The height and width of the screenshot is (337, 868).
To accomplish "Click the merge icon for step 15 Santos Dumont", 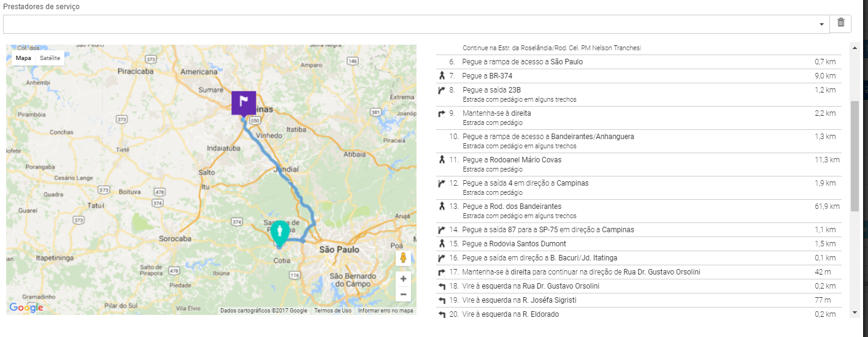I will coord(441,244).
